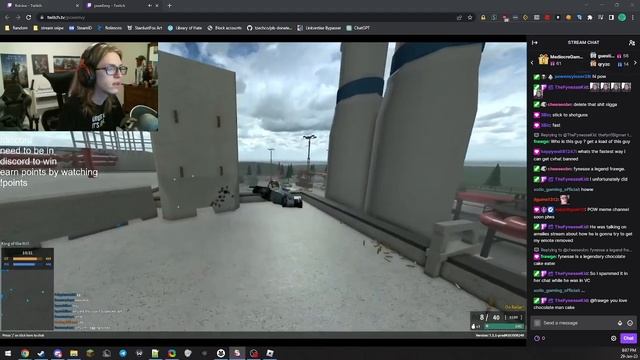
Task: Open the Windows Start menu
Action: pos(8,353)
